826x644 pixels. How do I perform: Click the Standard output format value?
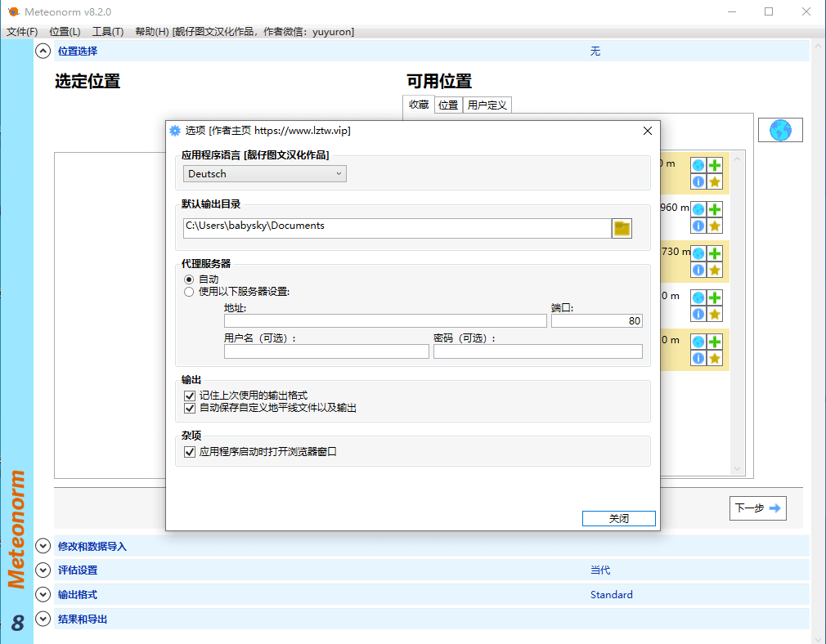pos(611,594)
